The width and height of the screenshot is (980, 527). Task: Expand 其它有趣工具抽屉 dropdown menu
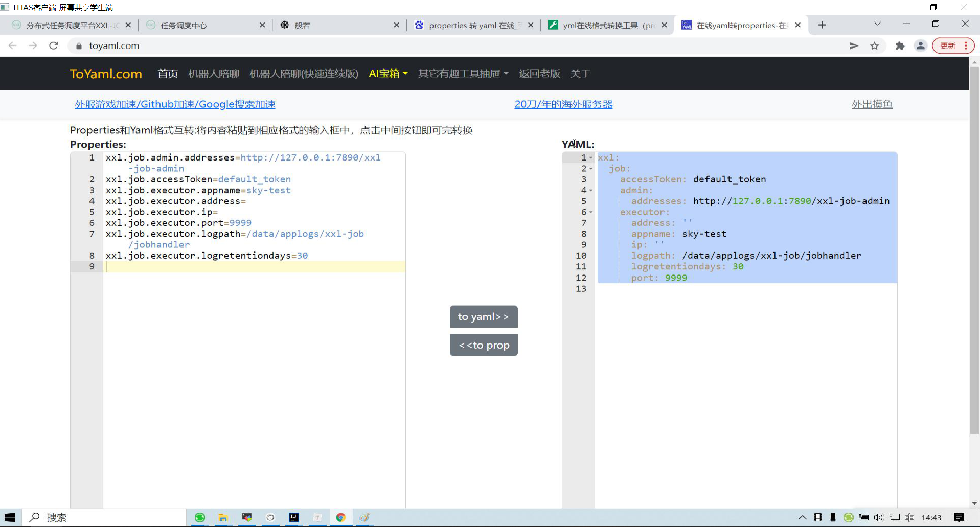point(463,74)
